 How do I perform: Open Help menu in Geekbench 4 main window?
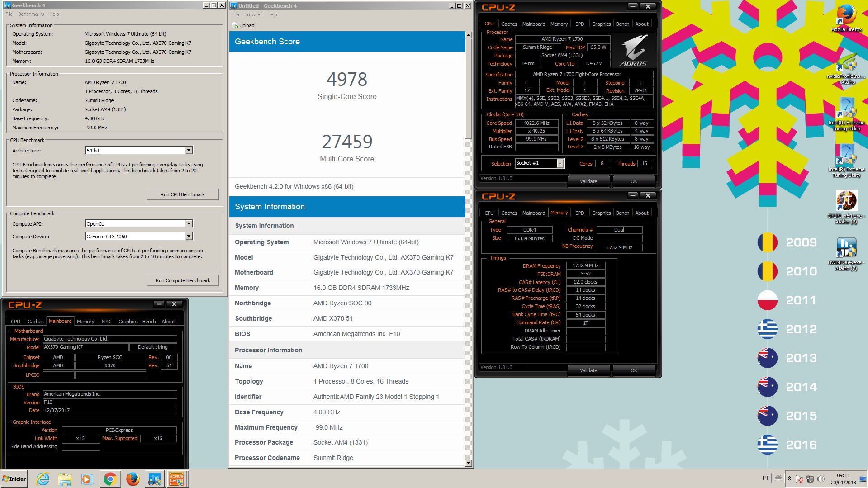[x=54, y=14]
